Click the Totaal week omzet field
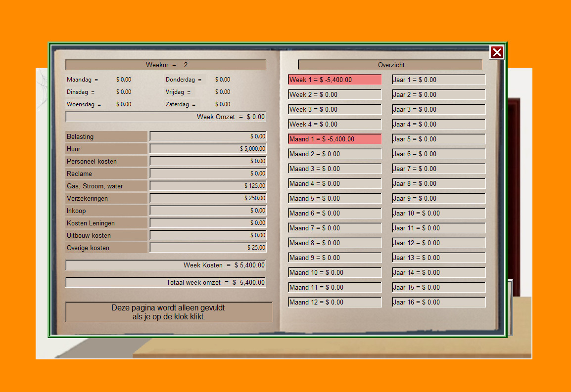Screen dimensions: 571x392 (x=165, y=283)
